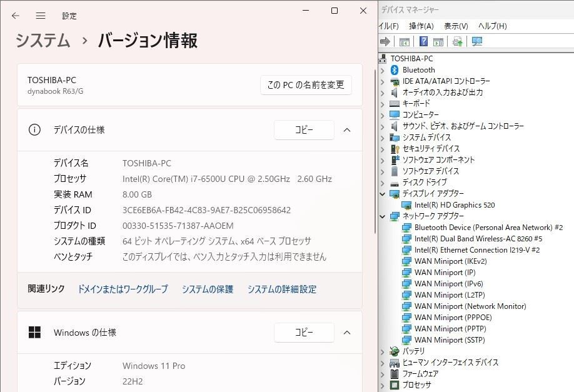Screen dimensions: 574x392
Task: Click the Windows 11 Pro edition value
Action: coord(154,366)
